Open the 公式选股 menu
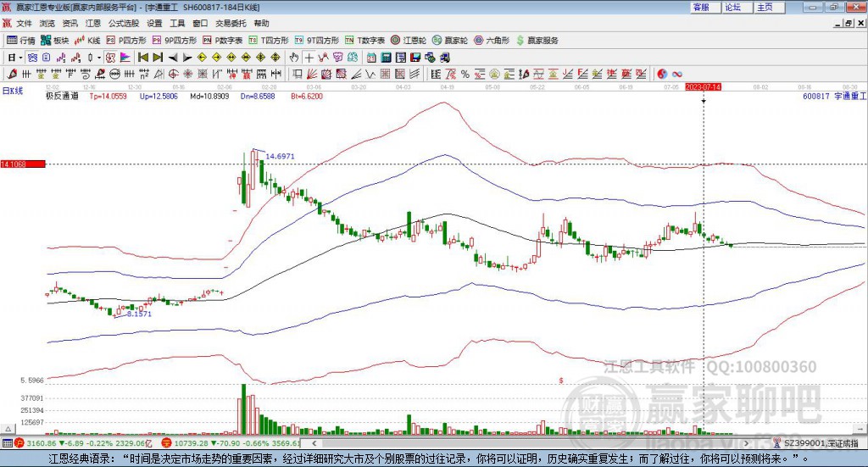Viewport: 868px width, 467px height. [124, 23]
